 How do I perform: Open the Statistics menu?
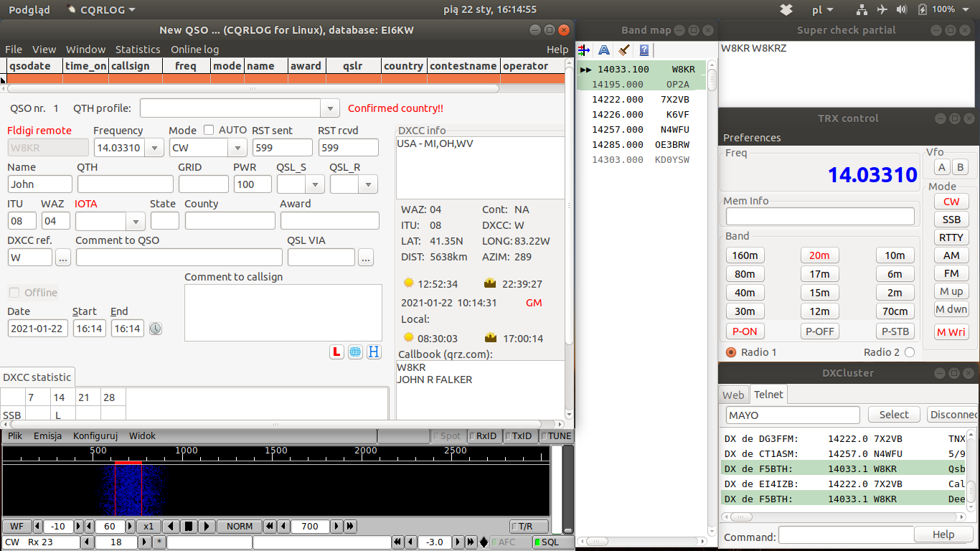click(x=138, y=50)
